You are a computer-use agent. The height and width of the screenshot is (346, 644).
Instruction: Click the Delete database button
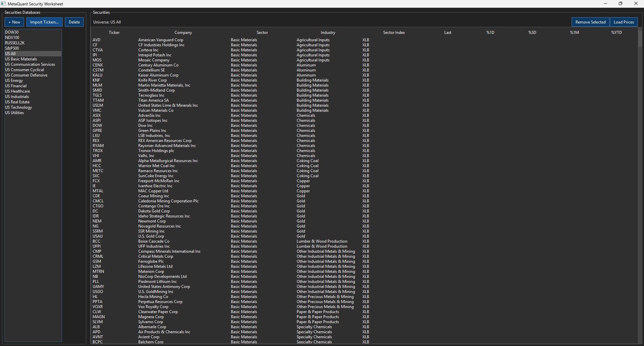(74, 22)
